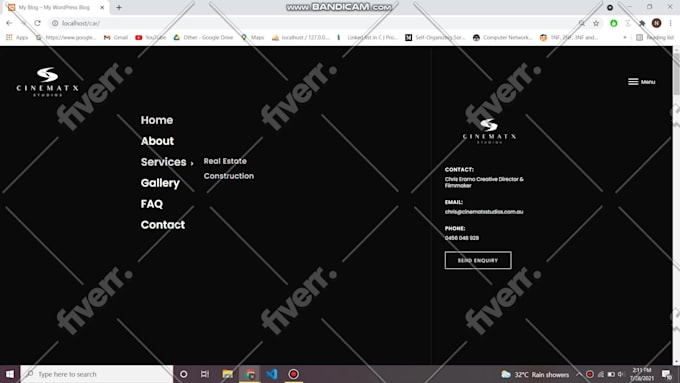Show more bookmarks overflow chevron
The height and width of the screenshot is (383, 680).
tap(624, 37)
